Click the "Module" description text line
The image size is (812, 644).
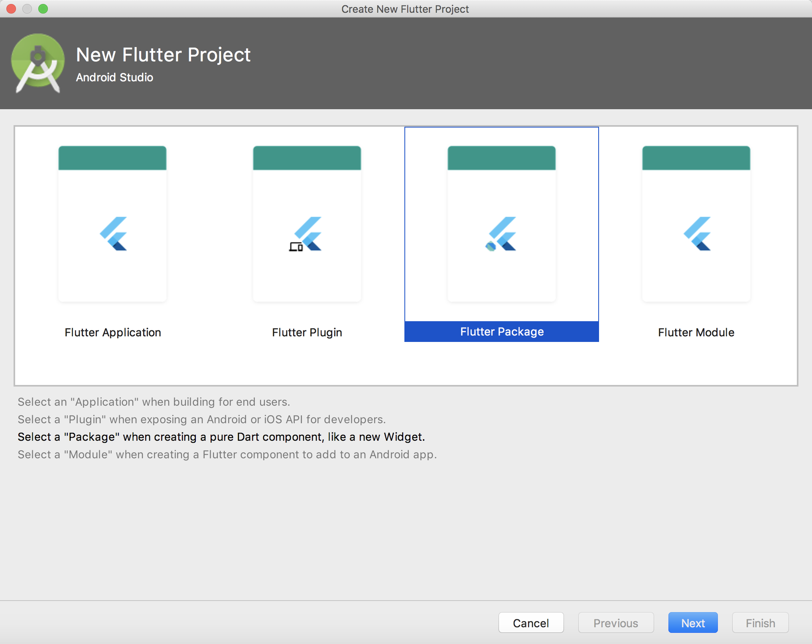(x=227, y=455)
